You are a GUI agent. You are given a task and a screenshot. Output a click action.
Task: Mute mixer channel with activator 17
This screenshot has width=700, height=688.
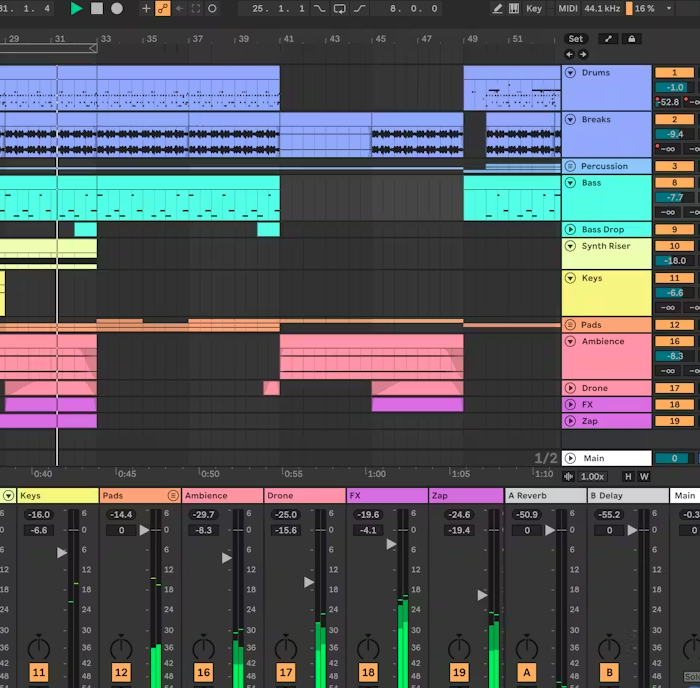click(x=286, y=672)
